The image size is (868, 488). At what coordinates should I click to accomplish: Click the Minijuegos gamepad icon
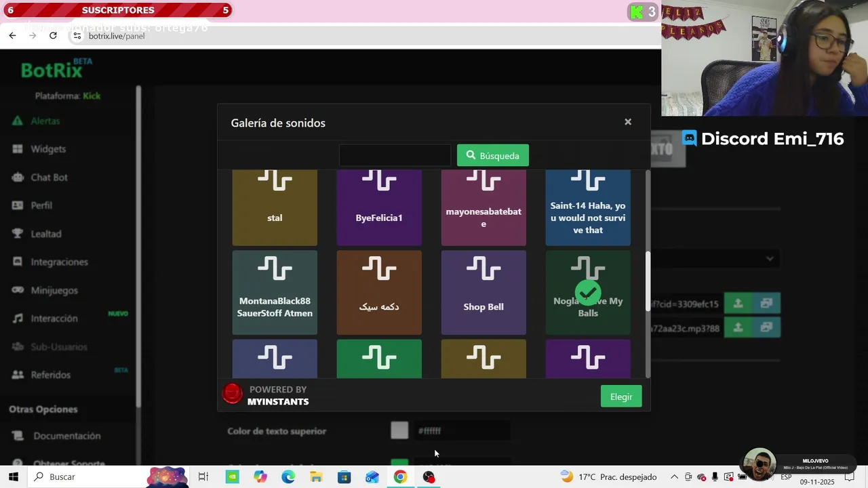click(18, 290)
